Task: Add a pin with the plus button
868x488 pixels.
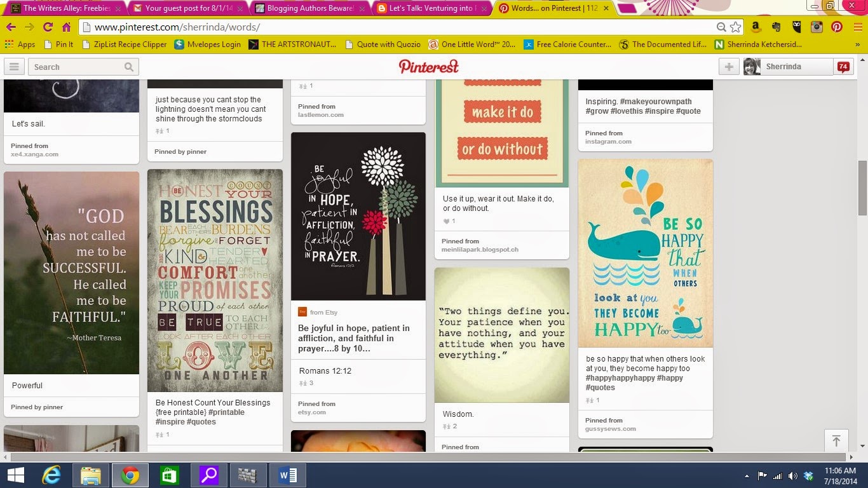Action: (x=728, y=67)
